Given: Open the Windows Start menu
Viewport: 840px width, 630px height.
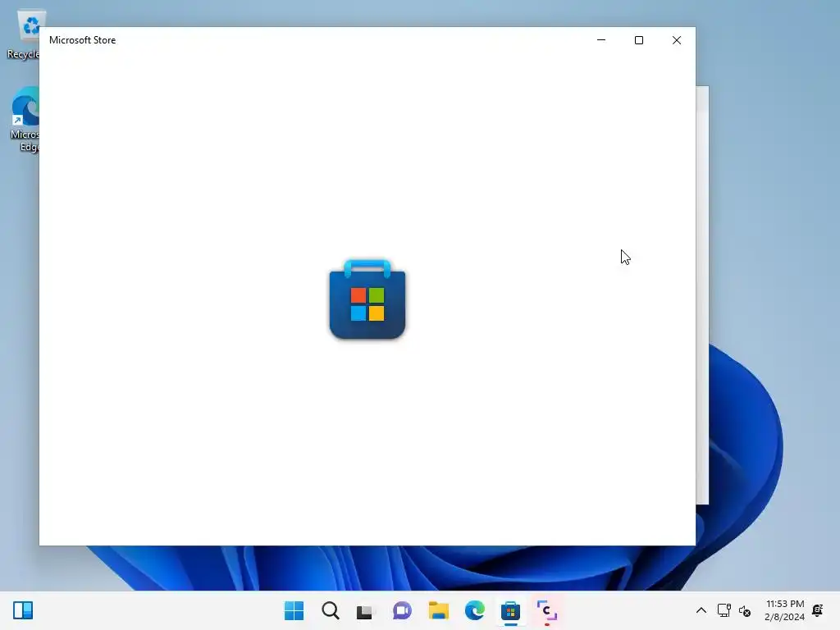Looking at the screenshot, I should pyautogui.click(x=294, y=610).
